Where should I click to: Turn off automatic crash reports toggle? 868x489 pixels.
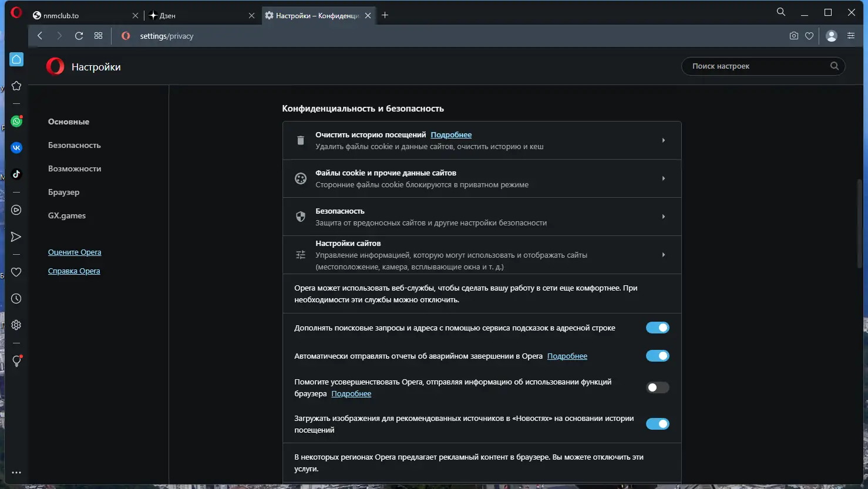(x=657, y=356)
